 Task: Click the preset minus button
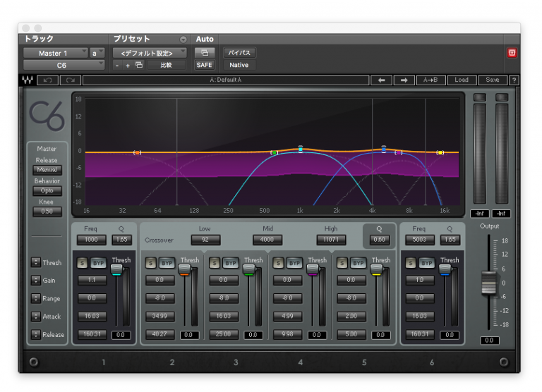coord(117,66)
